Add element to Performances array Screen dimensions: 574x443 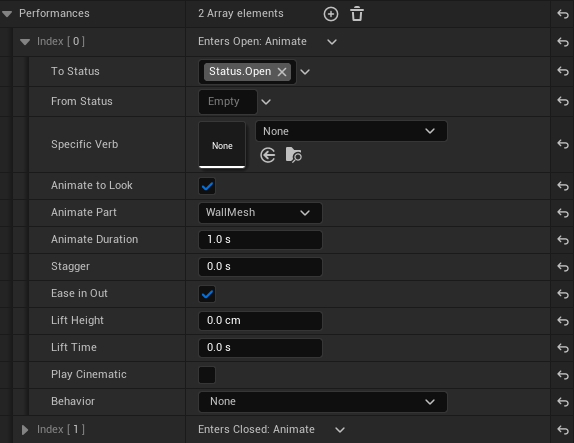[x=331, y=14]
